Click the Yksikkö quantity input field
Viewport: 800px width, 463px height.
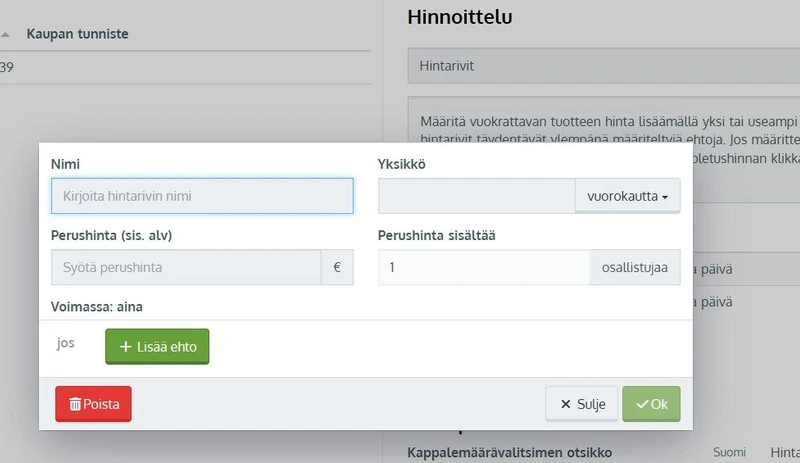pyautogui.click(x=477, y=196)
